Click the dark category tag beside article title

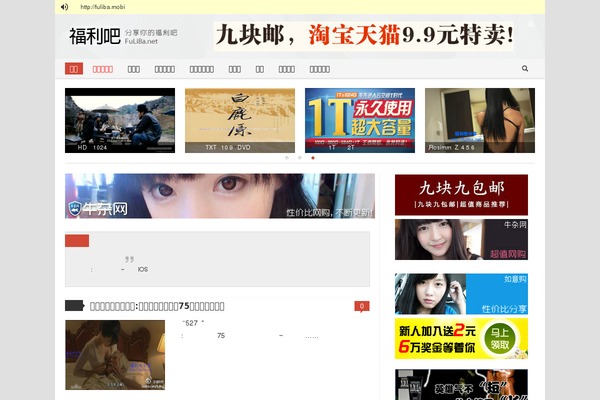click(x=74, y=306)
